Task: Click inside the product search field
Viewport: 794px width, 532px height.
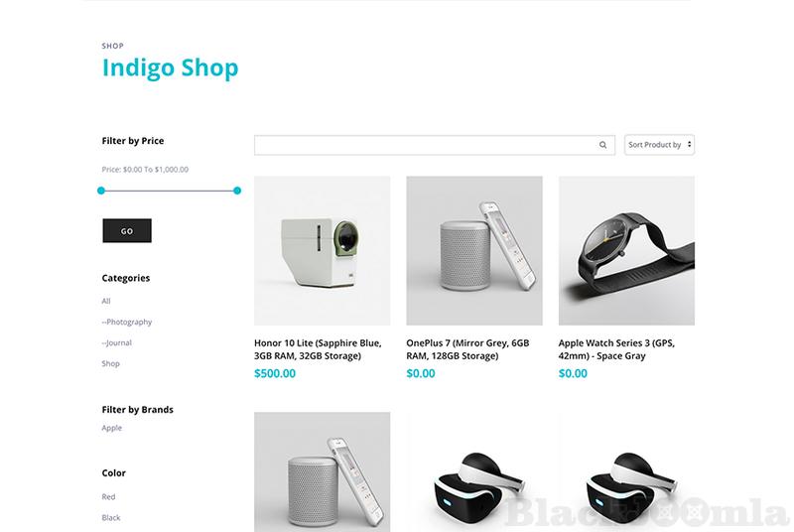Action: pos(426,145)
